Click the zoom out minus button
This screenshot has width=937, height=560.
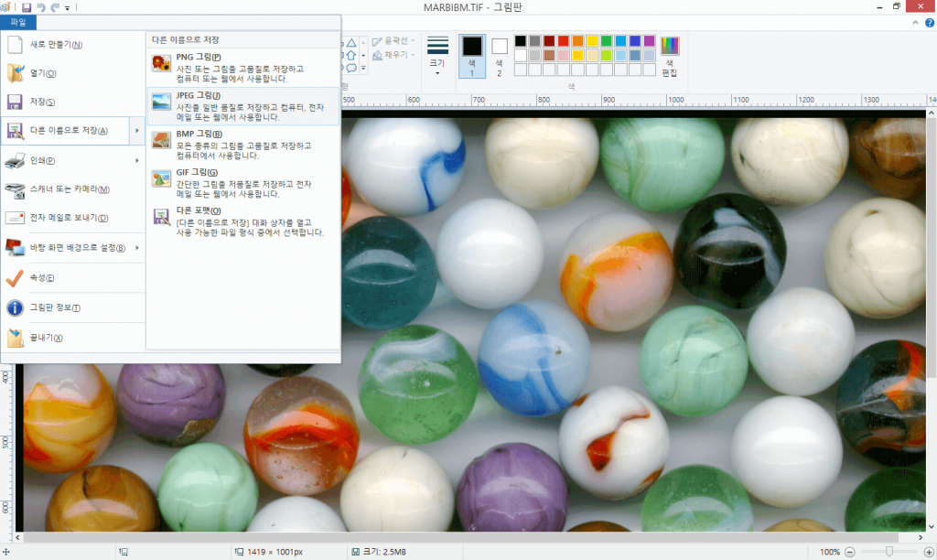850,552
